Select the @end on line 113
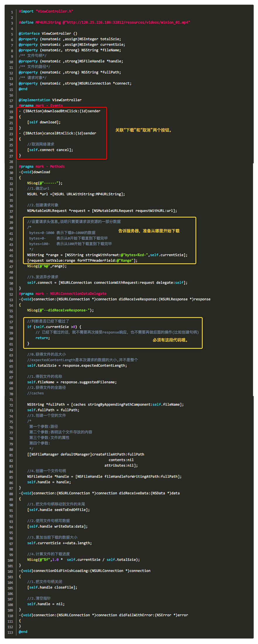Screen dimensions: 258x644 23,632
